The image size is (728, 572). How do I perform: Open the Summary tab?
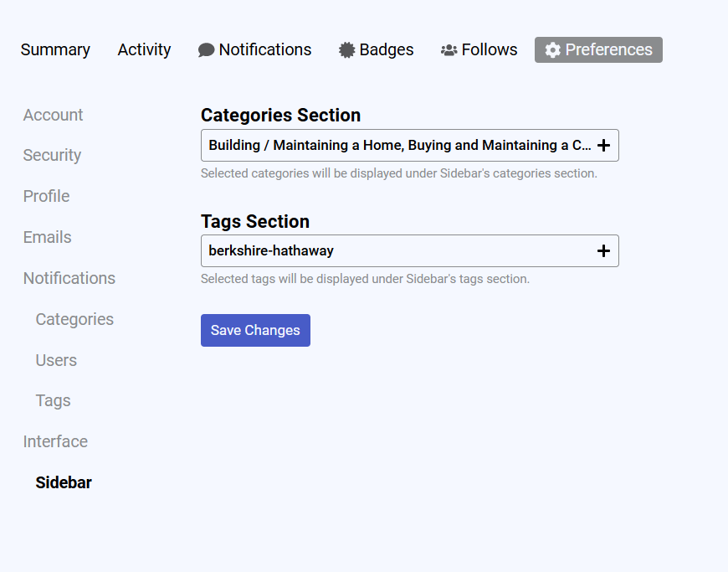[55, 50]
